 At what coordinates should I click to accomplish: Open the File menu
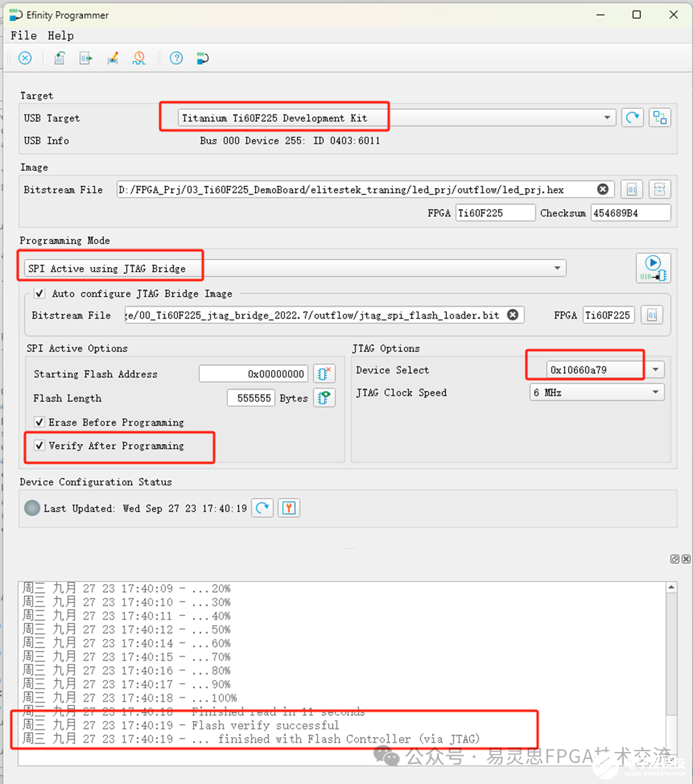point(24,36)
